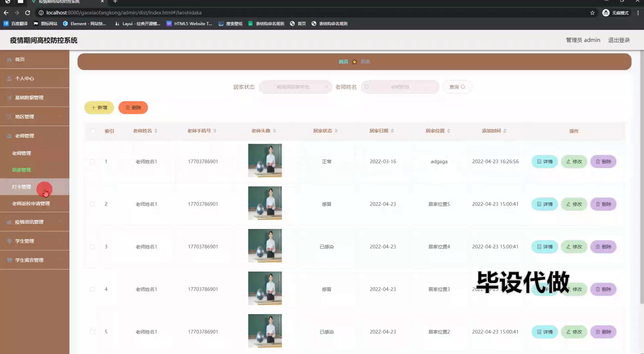Click row 3 teacher avatar thumbnail
The image size is (644, 354).
[x=265, y=246]
